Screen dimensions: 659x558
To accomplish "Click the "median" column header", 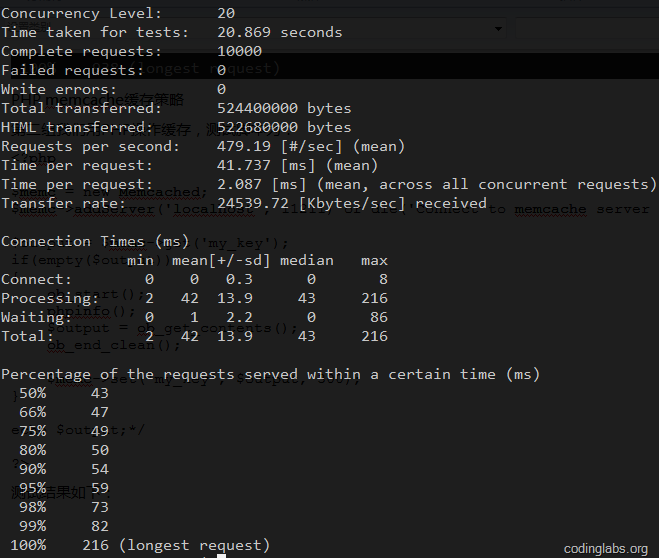I will [307, 261].
